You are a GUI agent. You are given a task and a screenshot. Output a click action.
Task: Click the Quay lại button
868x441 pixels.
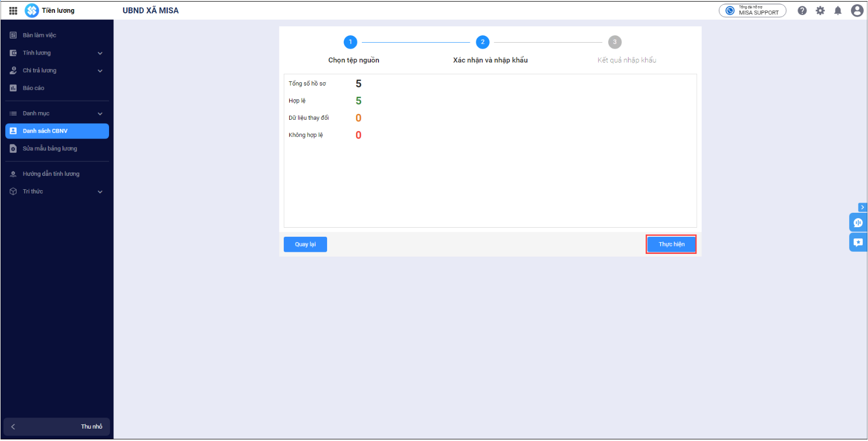point(305,244)
